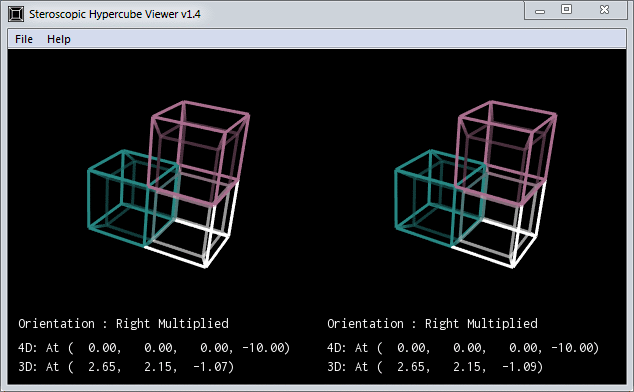The width and height of the screenshot is (634, 392).
Task: Click the right 4D: At coordinates line
Action: point(463,348)
